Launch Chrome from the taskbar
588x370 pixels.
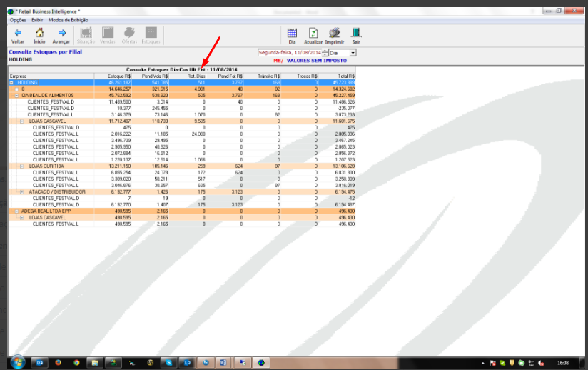(76, 362)
